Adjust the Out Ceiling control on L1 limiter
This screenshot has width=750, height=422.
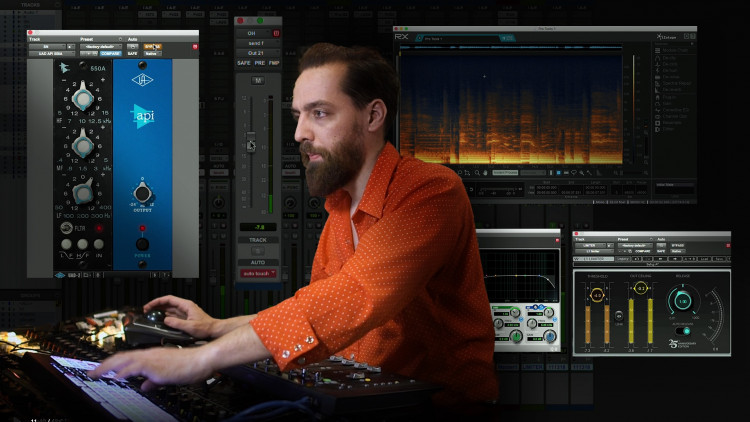pos(640,288)
